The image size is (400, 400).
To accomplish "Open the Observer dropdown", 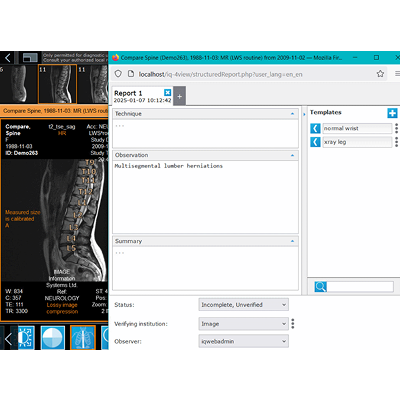I will [x=244, y=341].
